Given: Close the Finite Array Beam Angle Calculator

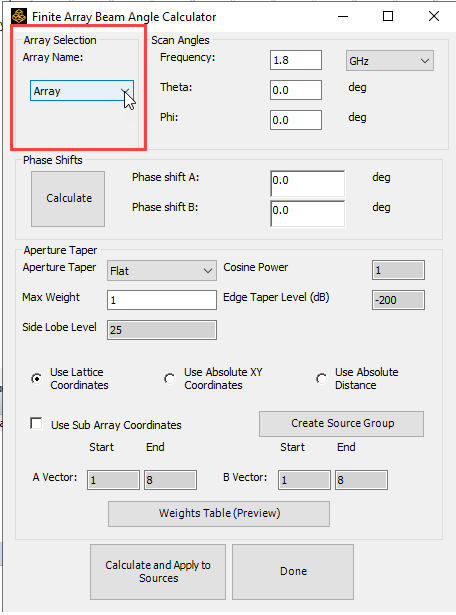Looking at the screenshot, I should click(434, 16).
